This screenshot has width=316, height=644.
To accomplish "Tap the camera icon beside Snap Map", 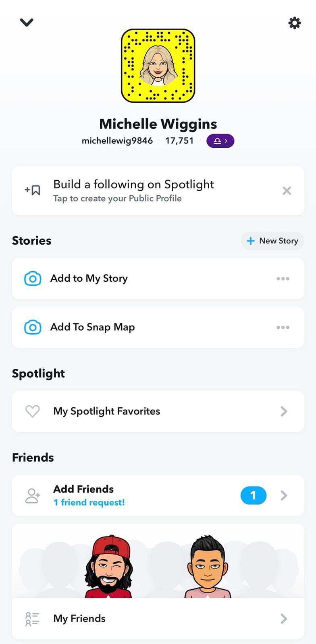I will click(33, 327).
